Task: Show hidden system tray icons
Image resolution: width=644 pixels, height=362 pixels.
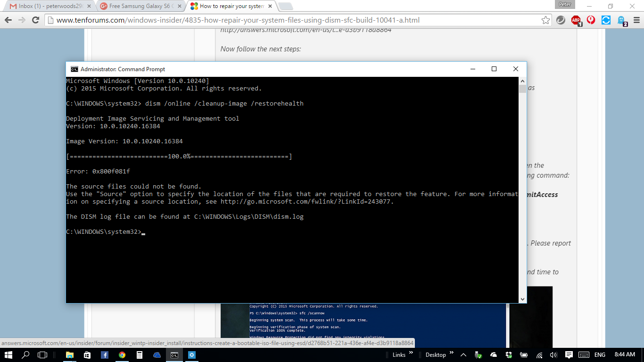Action: (463, 355)
